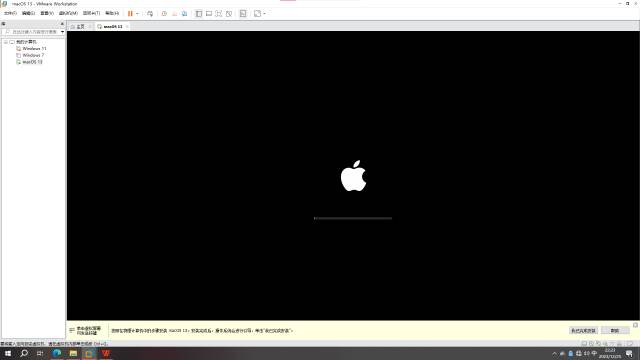Click the snapshot manager toolbar icon

184,13
